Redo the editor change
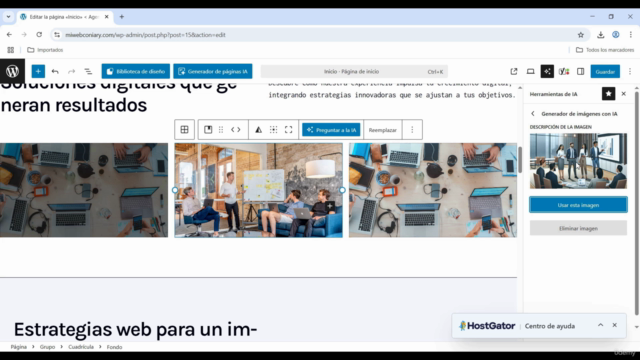 point(71,71)
